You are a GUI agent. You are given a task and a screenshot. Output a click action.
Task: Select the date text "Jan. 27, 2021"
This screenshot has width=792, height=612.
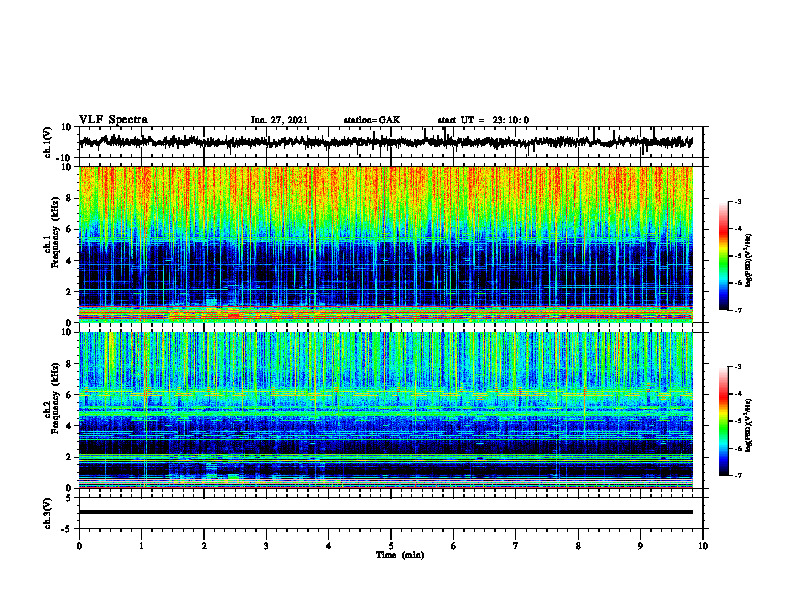pyautogui.click(x=279, y=120)
